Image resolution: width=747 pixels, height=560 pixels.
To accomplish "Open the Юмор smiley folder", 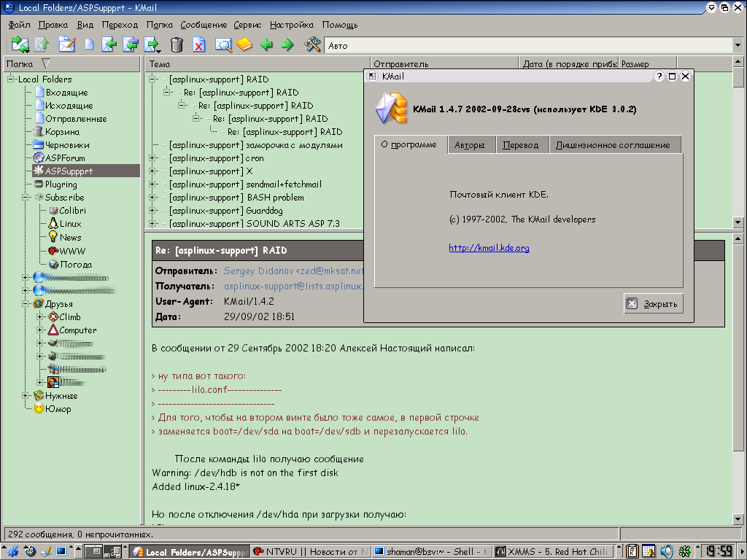I will pos(58,408).
